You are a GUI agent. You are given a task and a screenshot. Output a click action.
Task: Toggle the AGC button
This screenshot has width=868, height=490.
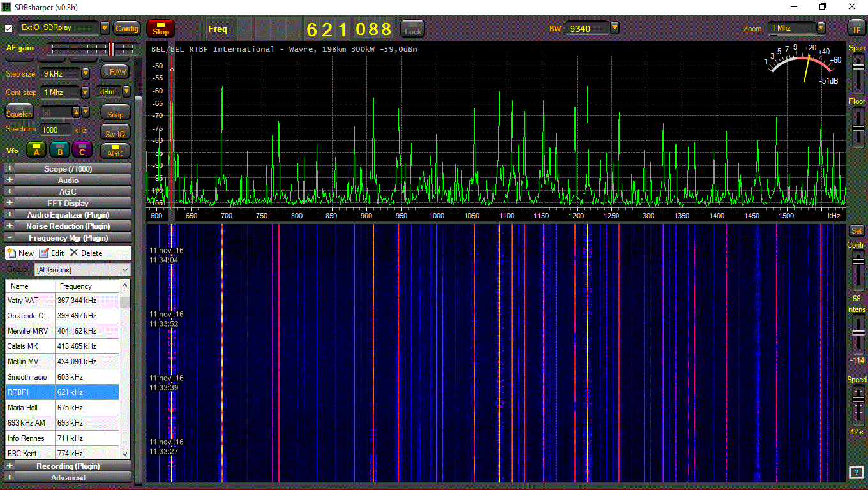click(115, 151)
